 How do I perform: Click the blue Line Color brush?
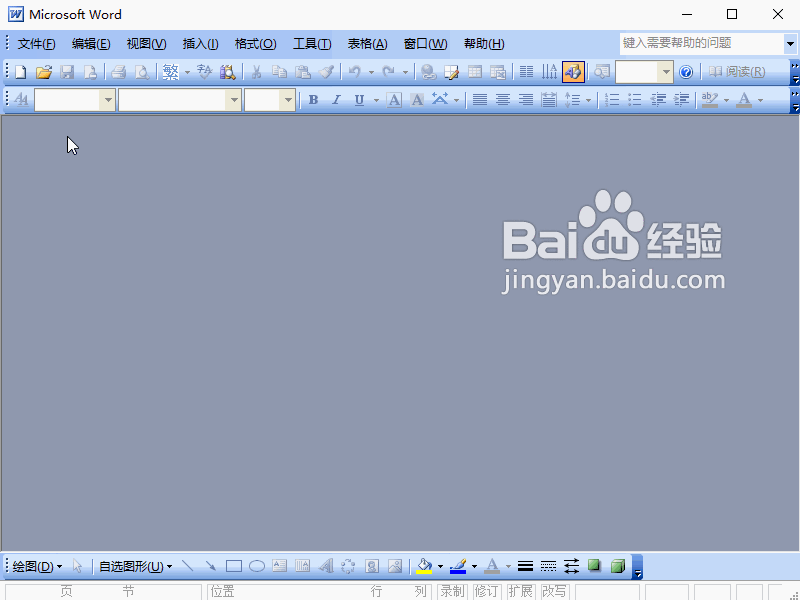point(458,566)
